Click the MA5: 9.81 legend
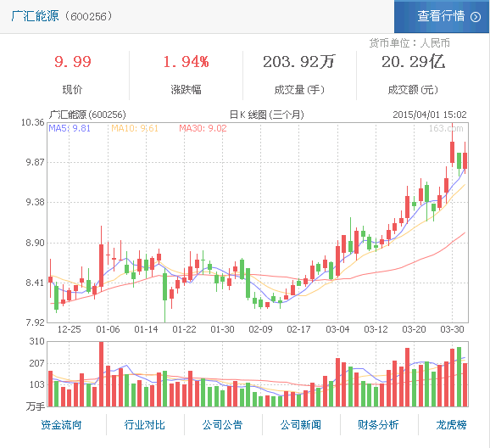Viewport: 490px width, 448px height. [x=70, y=128]
